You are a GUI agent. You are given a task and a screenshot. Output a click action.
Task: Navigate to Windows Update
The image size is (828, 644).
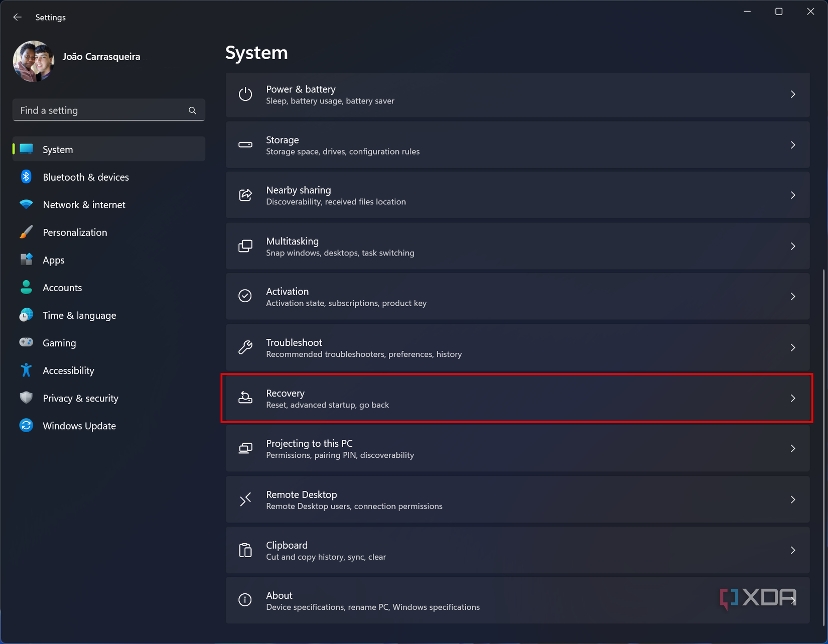click(x=109, y=425)
